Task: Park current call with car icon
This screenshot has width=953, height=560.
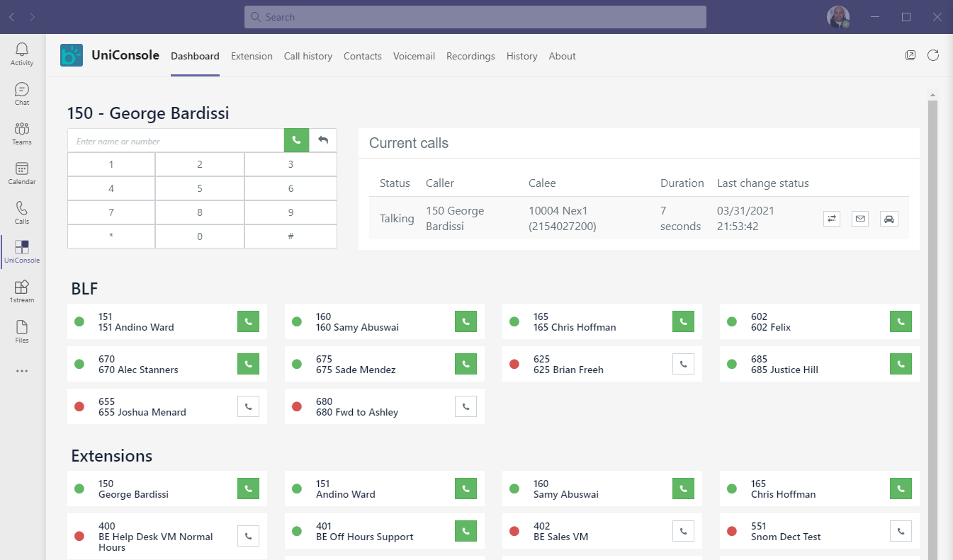Action: tap(889, 219)
